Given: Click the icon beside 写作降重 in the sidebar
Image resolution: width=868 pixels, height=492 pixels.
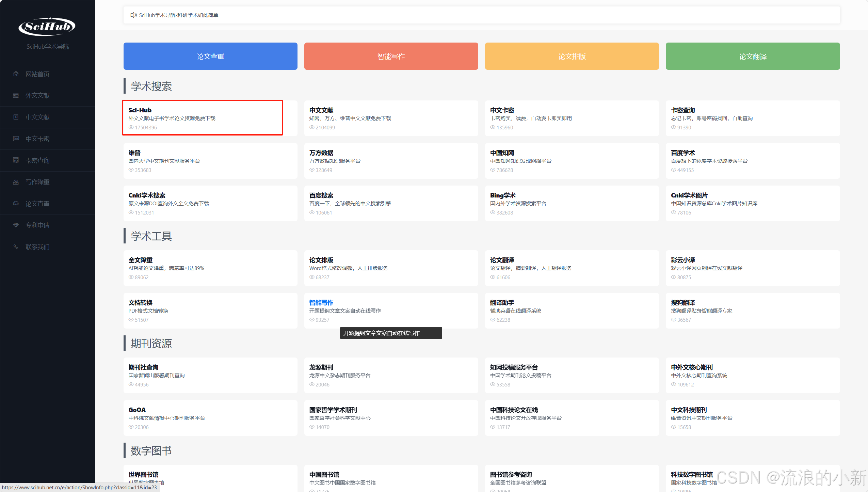Looking at the screenshot, I should [x=16, y=182].
